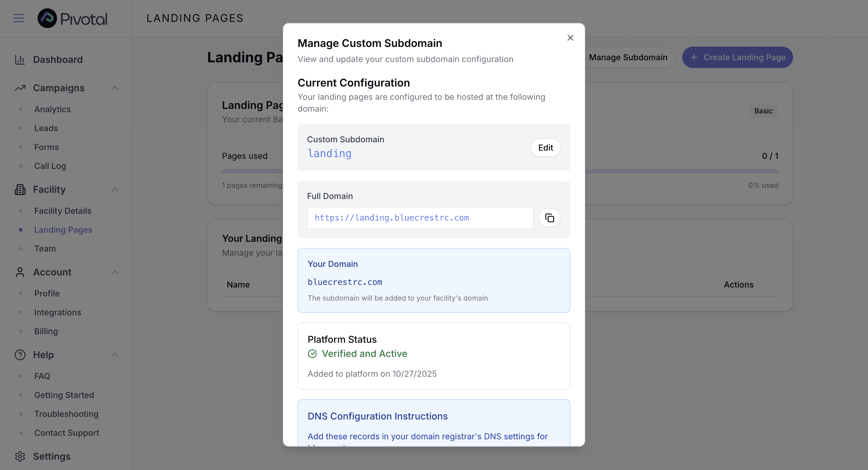868x470 pixels.
Task: Click the Help question mark icon
Action: 20,355
